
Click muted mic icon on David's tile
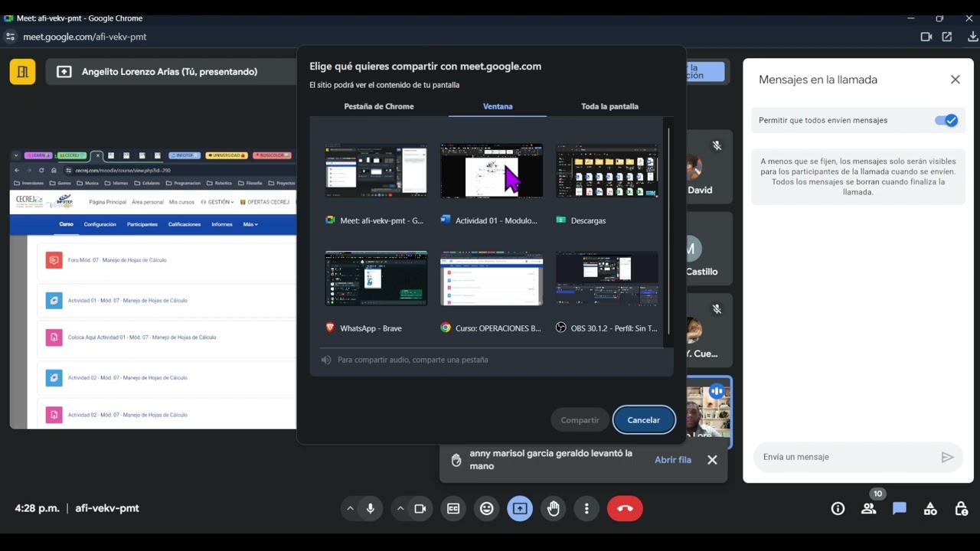(x=717, y=145)
